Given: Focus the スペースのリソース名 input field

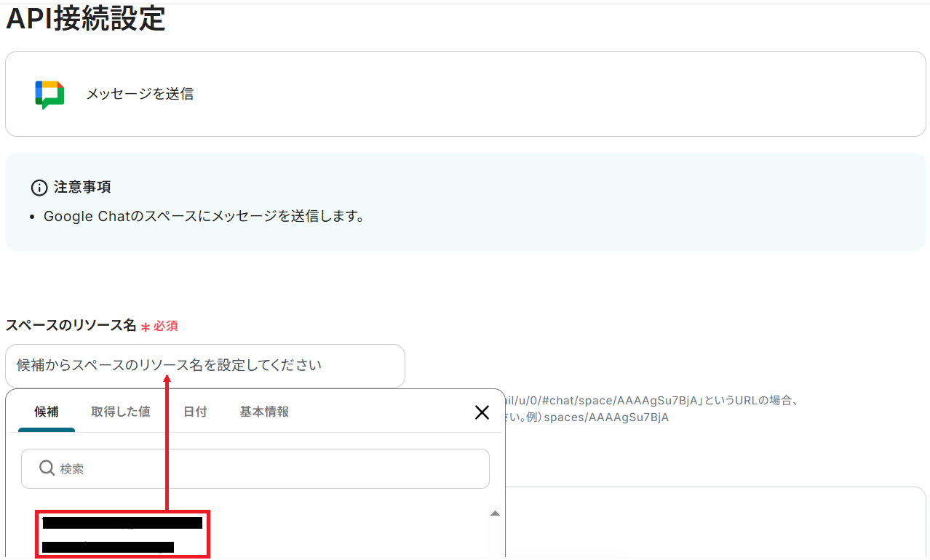Looking at the screenshot, I should (205, 366).
